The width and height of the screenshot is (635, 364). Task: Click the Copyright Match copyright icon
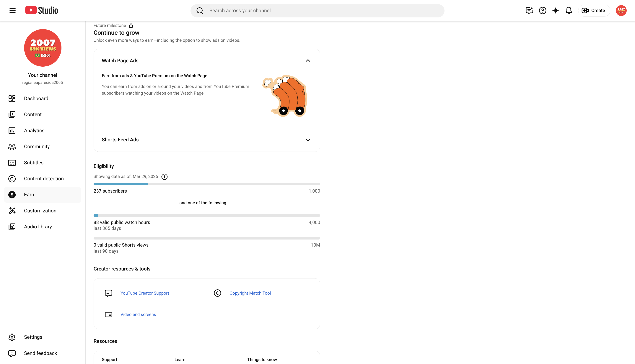pos(217,293)
